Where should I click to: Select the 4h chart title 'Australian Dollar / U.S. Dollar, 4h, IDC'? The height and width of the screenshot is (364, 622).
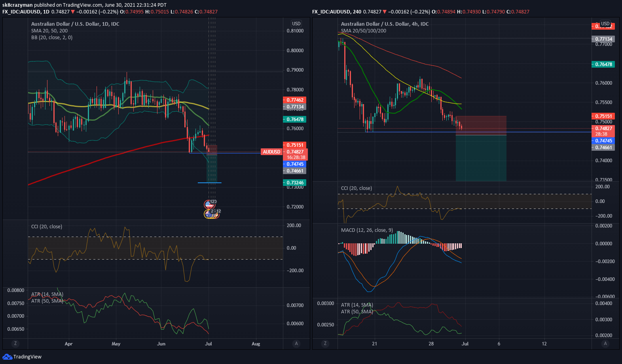tap(385, 24)
